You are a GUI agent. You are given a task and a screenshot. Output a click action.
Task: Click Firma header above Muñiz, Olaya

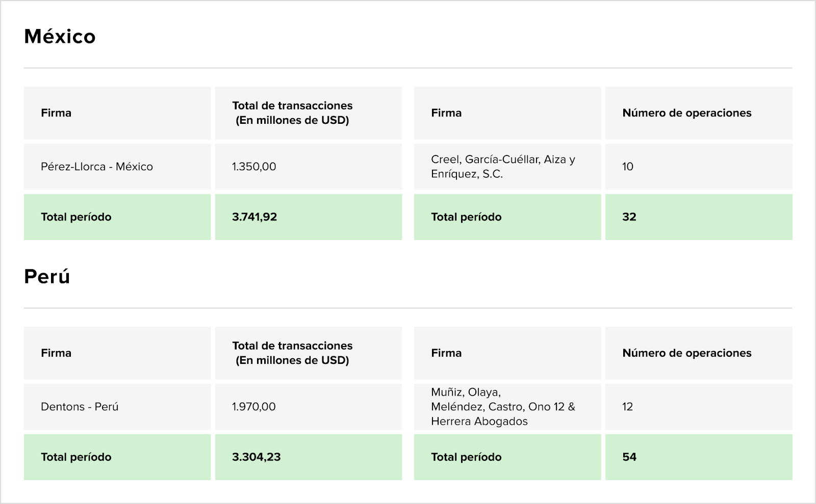(507, 353)
